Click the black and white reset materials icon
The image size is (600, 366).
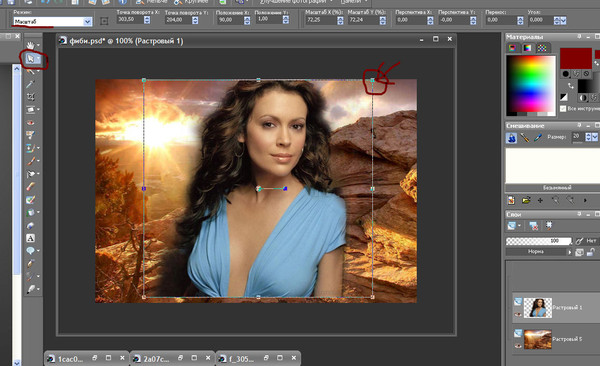tap(564, 97)
